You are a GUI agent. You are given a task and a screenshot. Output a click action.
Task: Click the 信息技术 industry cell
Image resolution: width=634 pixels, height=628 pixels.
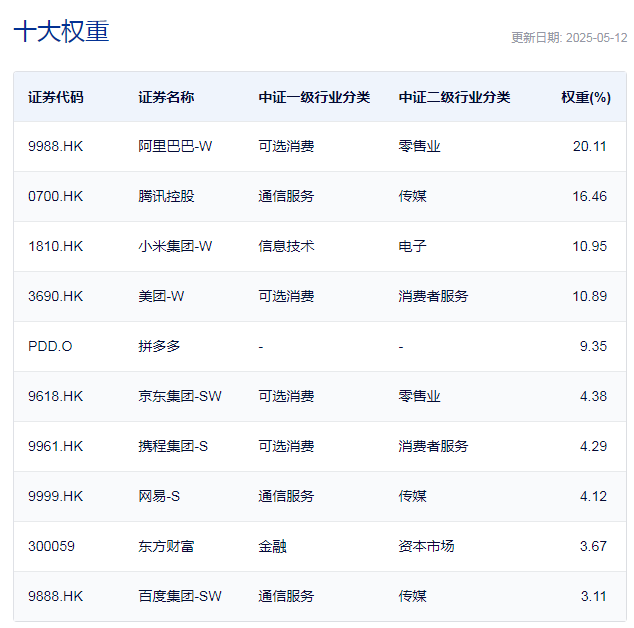[286, 246]
